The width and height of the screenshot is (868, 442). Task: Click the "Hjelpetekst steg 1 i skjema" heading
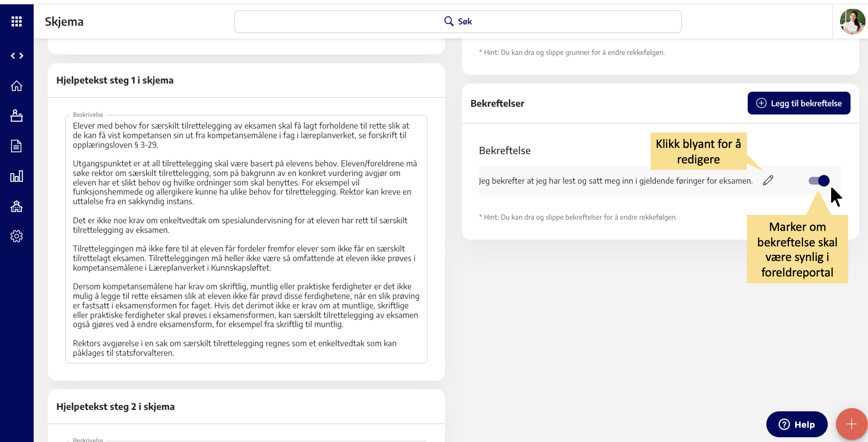[115, 80]
